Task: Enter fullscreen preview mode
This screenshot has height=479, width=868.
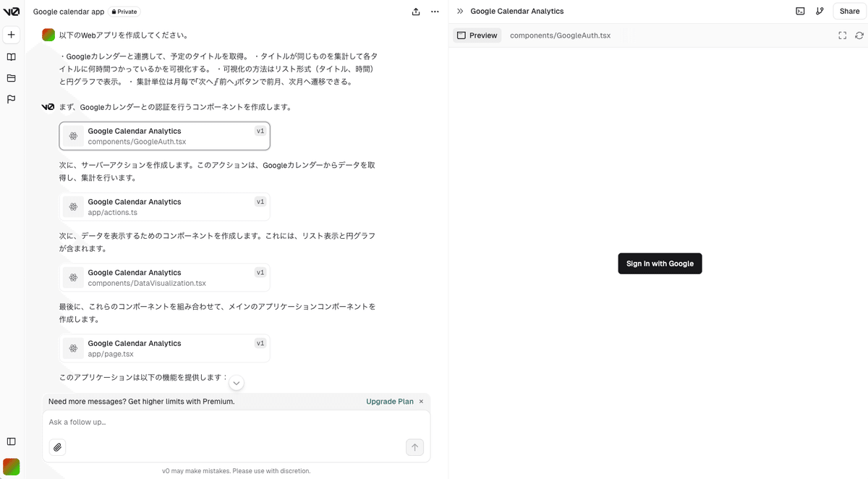Action: [843, 35]
